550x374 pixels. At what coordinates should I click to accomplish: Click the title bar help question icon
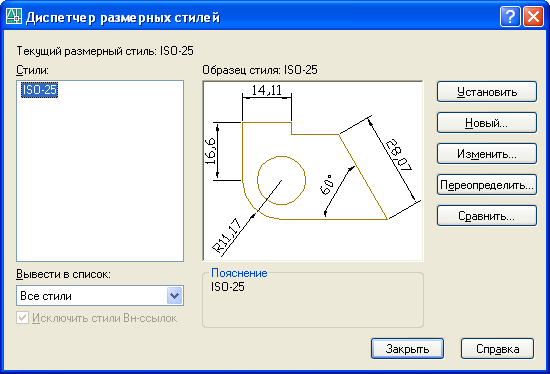tap(510, 16)
